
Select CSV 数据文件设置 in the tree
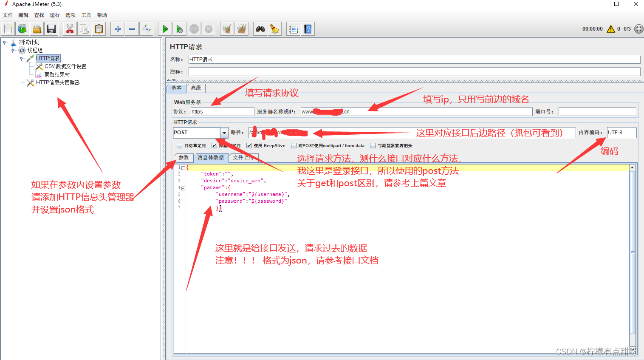(65, 66)
